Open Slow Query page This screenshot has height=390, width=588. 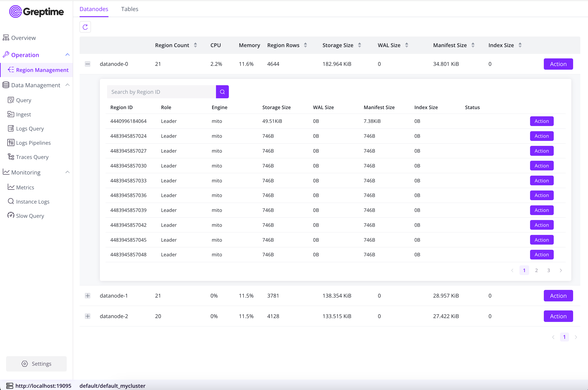[x=30, y=216]
